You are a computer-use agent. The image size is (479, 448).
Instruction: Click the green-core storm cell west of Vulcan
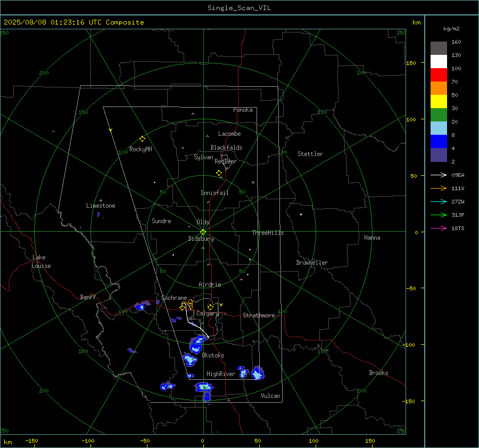[x=204, y=387]
